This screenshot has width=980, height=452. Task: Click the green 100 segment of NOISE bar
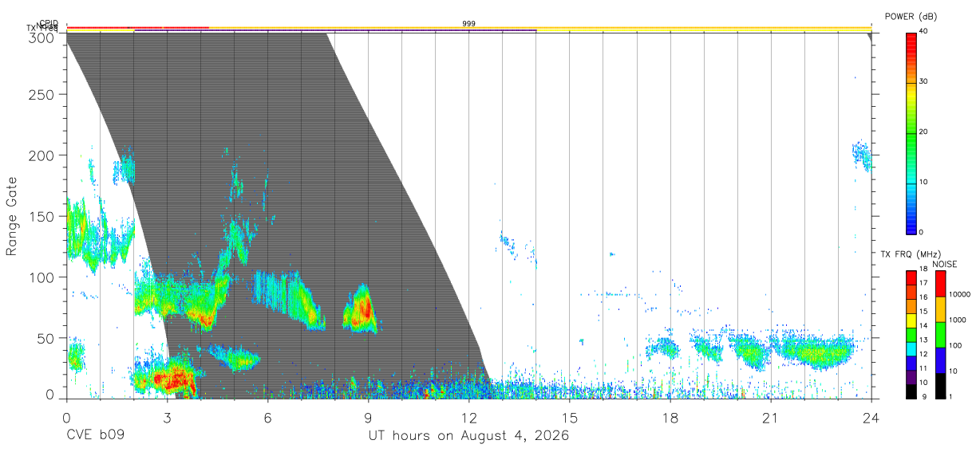[x=941, y=335]
